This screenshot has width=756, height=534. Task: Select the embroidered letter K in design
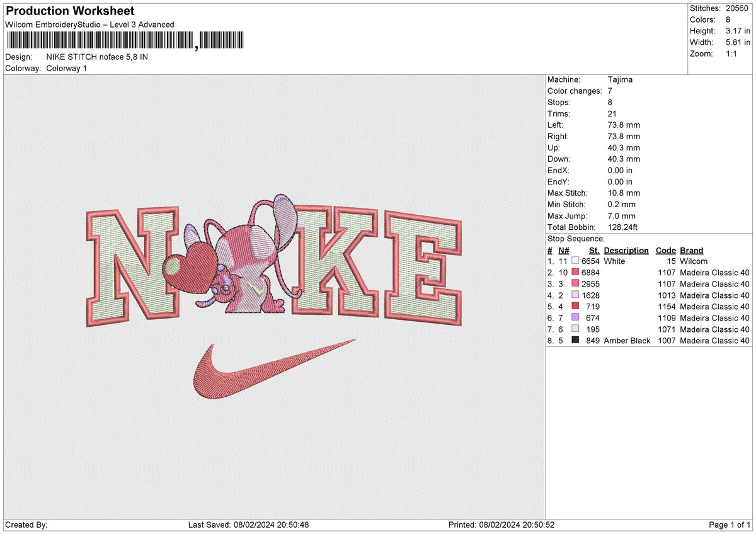pyautogui.click(x=336, y=263)
